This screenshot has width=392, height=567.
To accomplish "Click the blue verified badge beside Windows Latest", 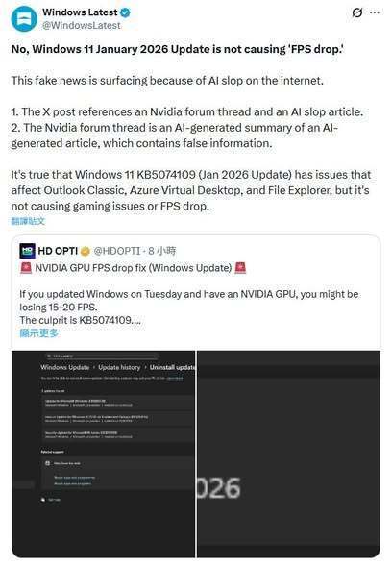I will coord(125,12).
